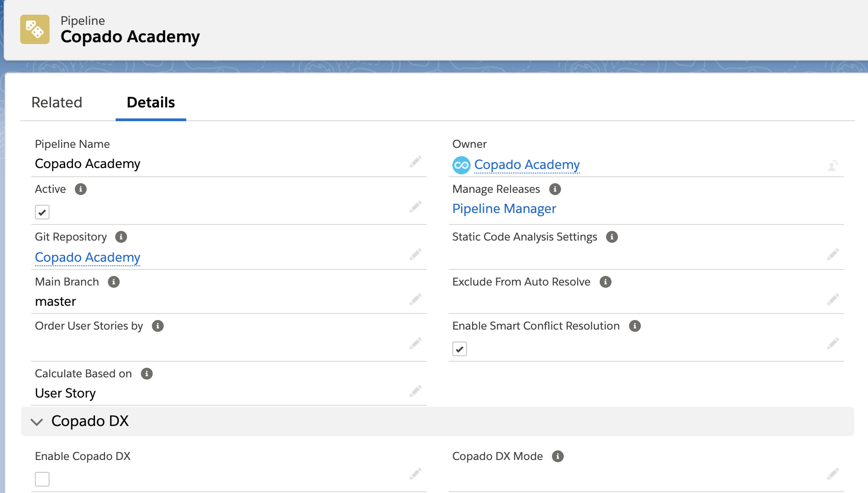
Task: Toggle Enable Smart Conflict Resolution checkbox
Action: click(460, 349)
